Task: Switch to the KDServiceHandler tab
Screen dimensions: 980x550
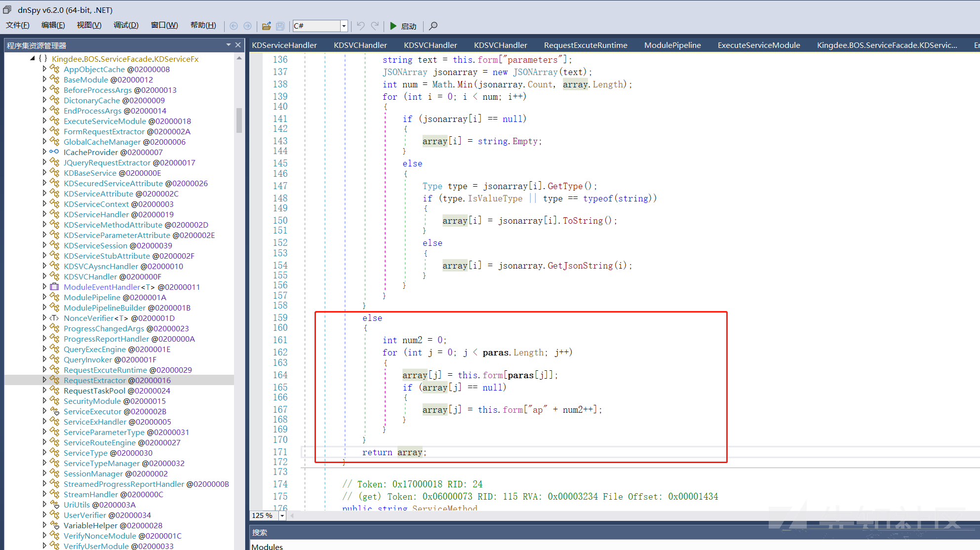Action: [284, 45]
